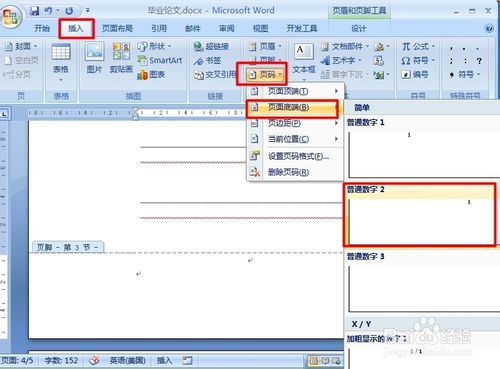
Task: Open the 封面 cover page dropdown
Action: click(x=21, y=46)
